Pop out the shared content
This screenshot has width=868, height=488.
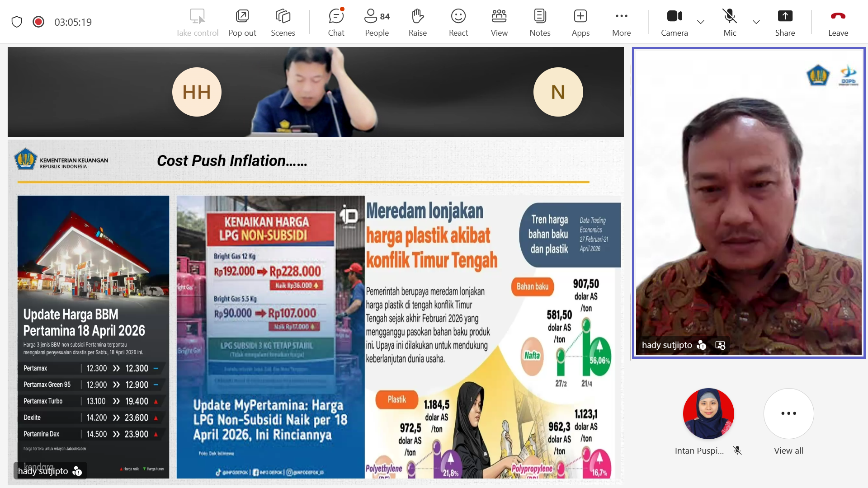tap(242, 22)
